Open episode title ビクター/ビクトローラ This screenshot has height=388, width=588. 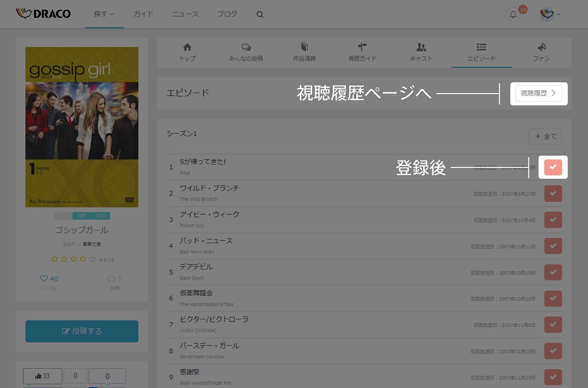(214, 319)
